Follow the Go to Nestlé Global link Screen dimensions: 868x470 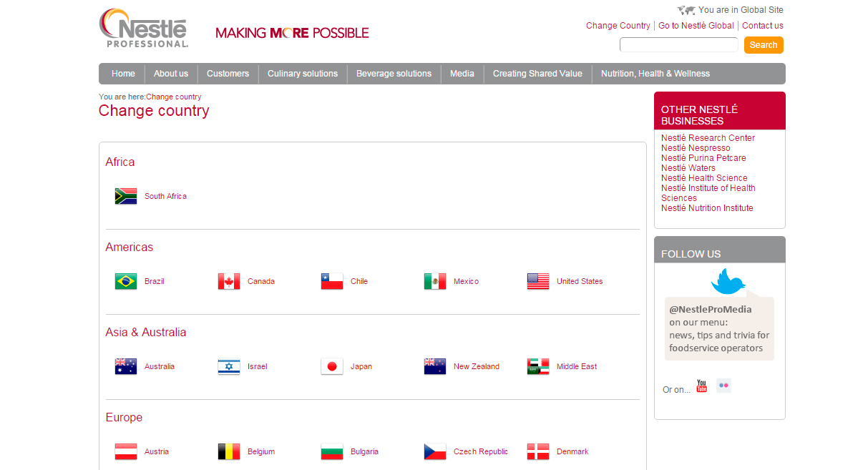tap(696, 26)
